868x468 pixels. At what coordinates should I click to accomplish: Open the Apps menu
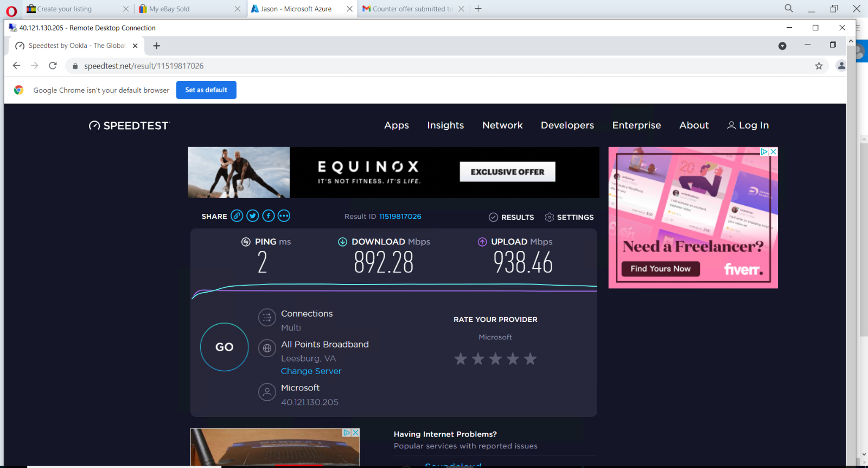pos(397,125)
